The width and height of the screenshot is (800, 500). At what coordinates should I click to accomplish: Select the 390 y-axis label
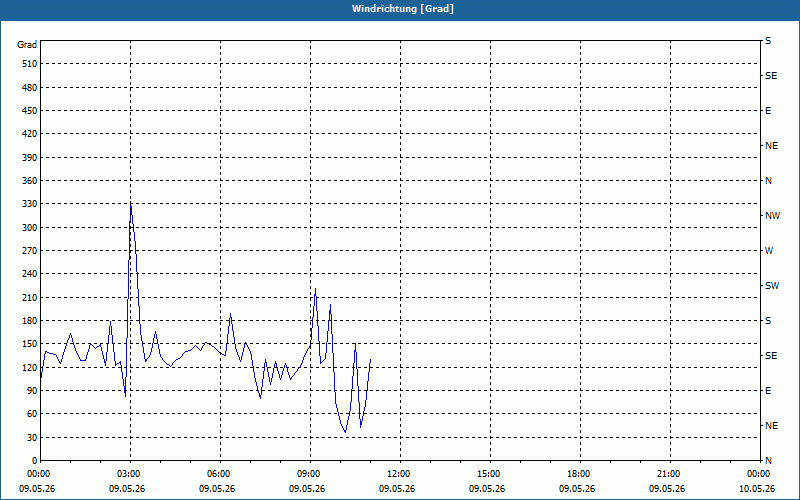click(x=29, y=158)
